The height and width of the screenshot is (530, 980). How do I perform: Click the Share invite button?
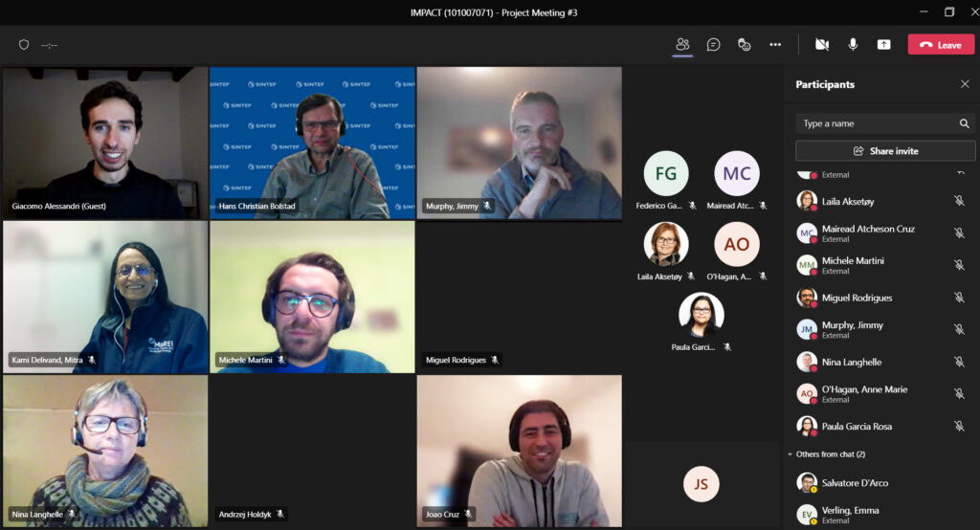pyautogui.click(x=885, y=150)
